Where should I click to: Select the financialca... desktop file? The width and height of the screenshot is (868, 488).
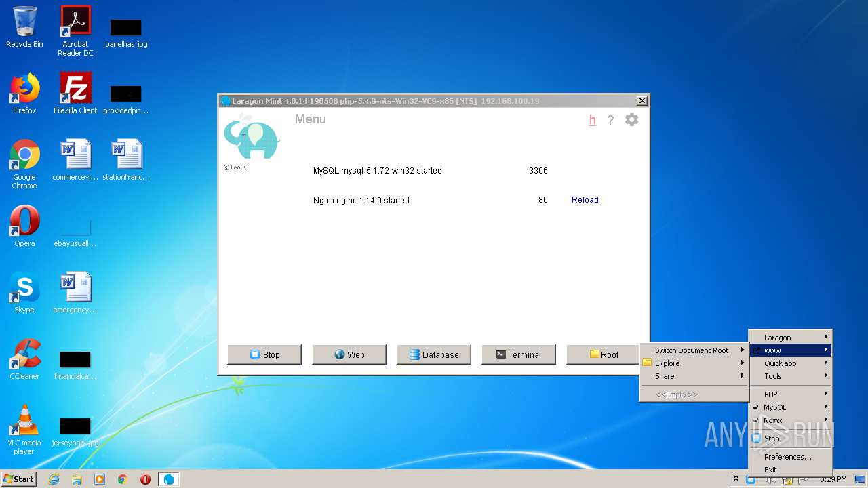point(75,365)
